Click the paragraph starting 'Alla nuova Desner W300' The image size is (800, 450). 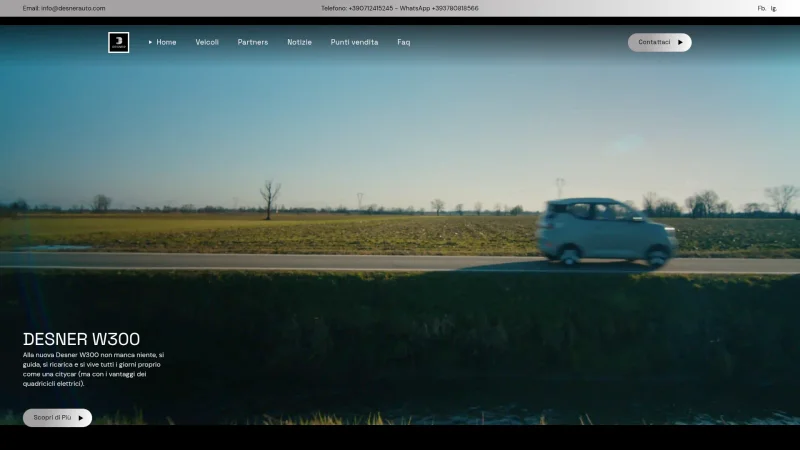point(93,369)
